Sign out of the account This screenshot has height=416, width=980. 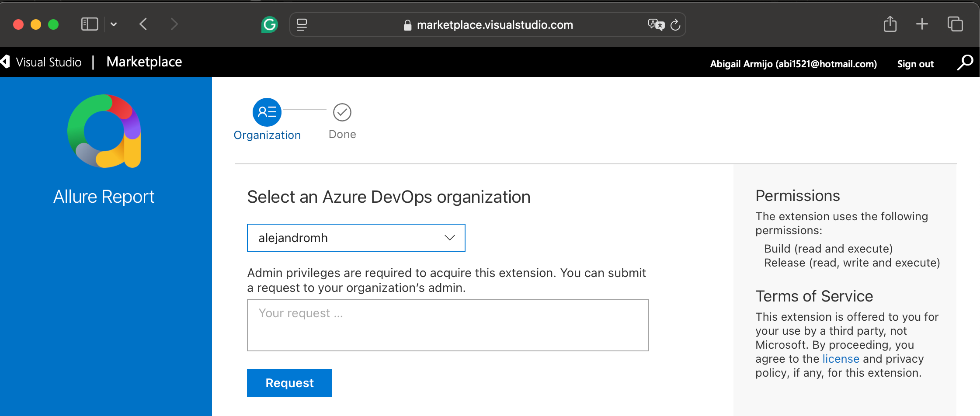(915, 64)
